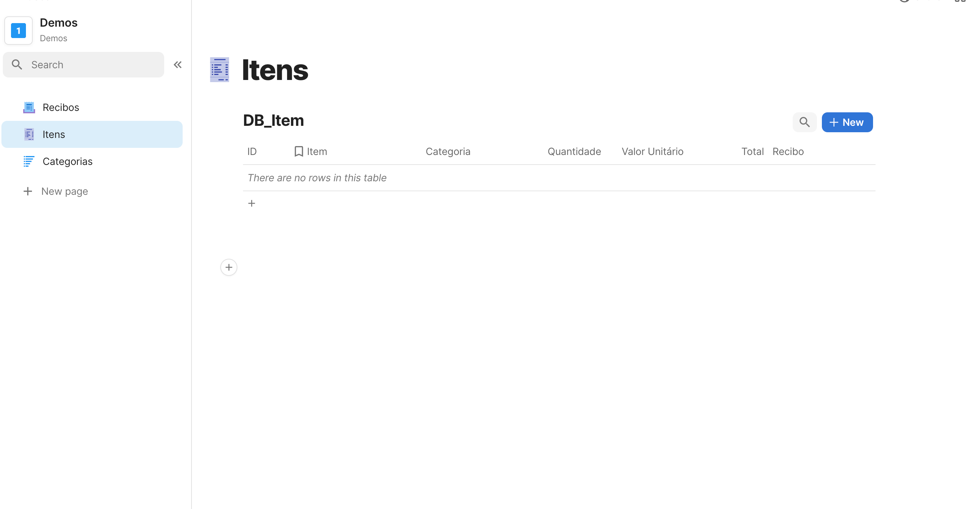980x509 pixels.
Task: Open the Recibos page
Action: click(x=60, y=107)
